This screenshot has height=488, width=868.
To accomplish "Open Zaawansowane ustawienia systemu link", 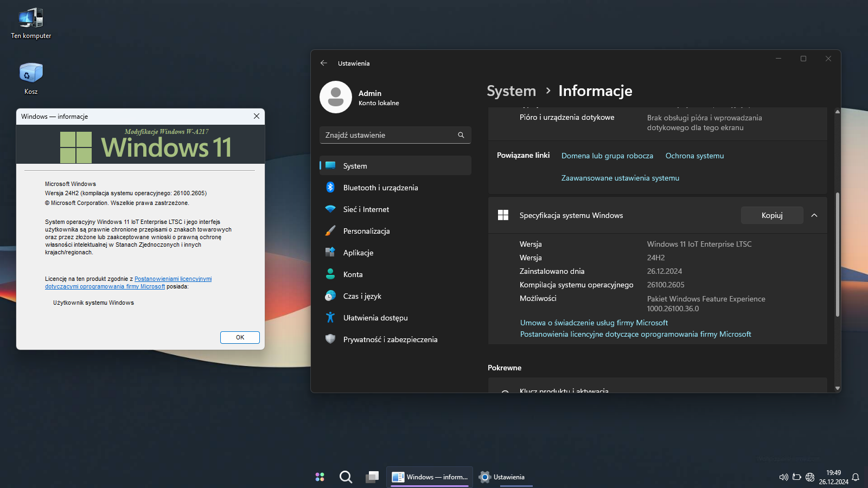I will point(620,178).
